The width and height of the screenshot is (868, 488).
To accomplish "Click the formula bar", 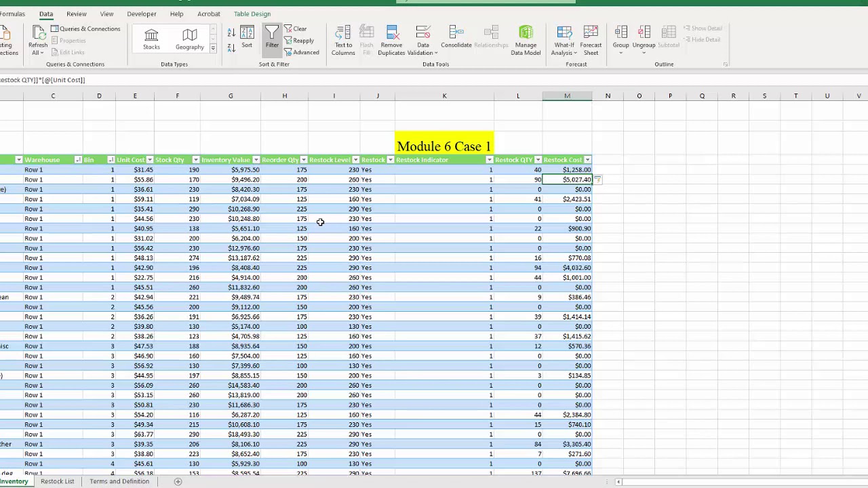I will pyautogui.click(x=434, y=80).
